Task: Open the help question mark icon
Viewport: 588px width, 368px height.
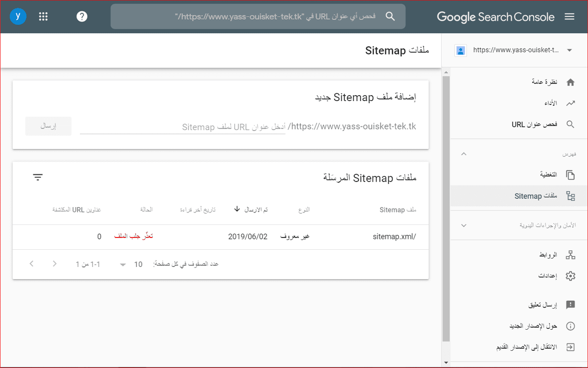Action: pyautogui.click(x=82, y=17)
